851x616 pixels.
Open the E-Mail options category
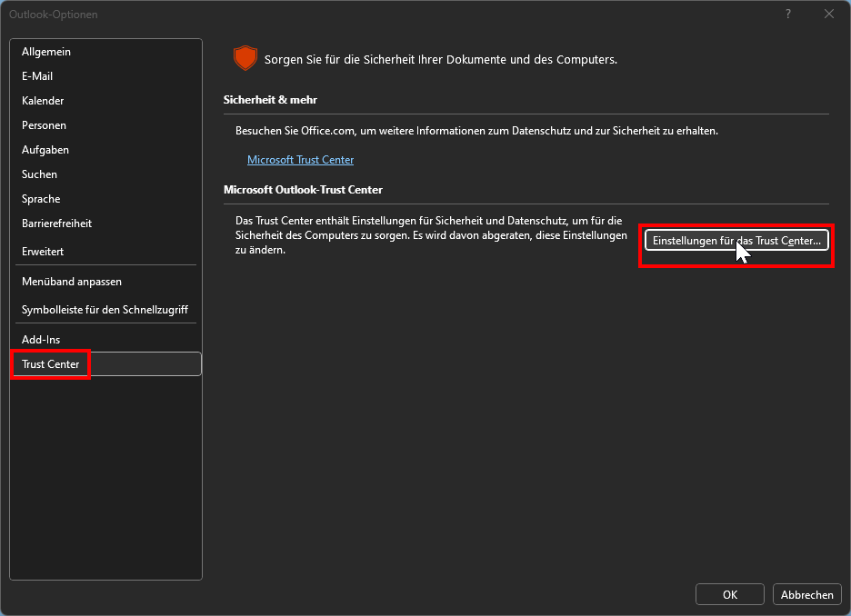(x=39, y=76)
